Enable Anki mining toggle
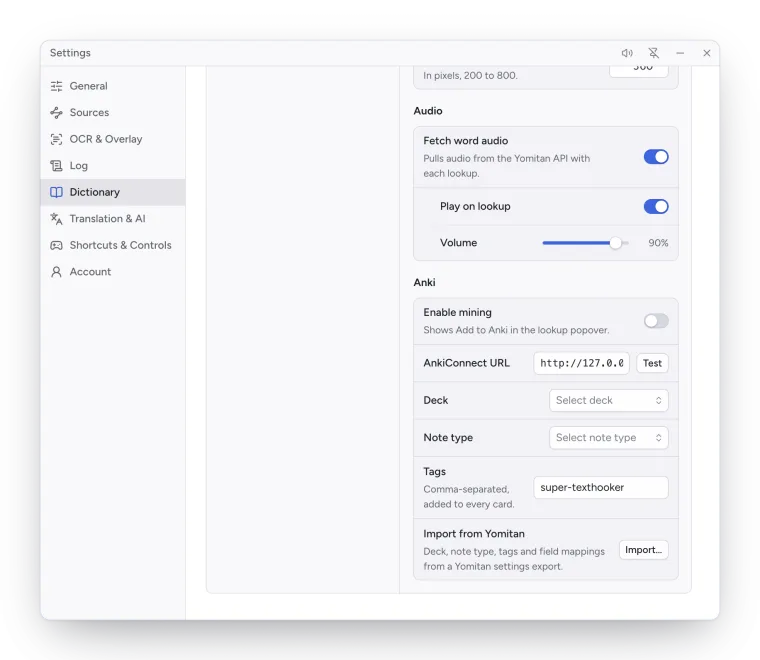Screen dimensions: 760x660 click(x=656, y=321)
